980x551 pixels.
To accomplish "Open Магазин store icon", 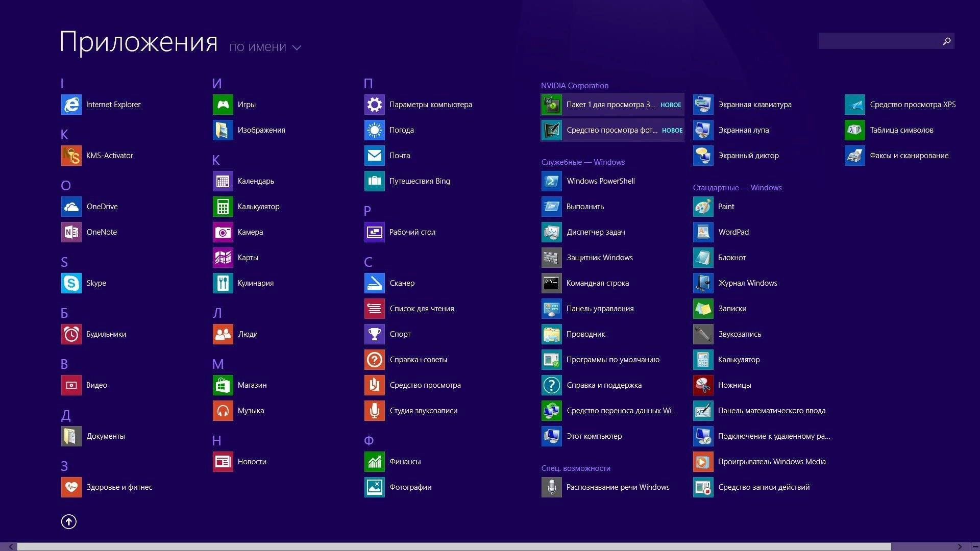I will pos(223,385).
